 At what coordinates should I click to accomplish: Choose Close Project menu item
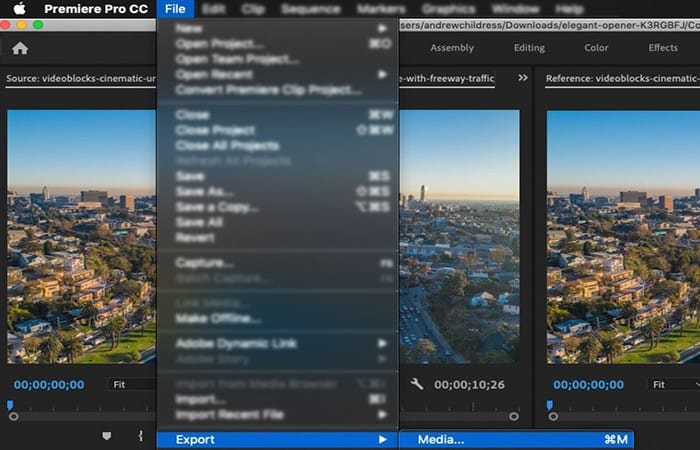[x=278, y=130]
